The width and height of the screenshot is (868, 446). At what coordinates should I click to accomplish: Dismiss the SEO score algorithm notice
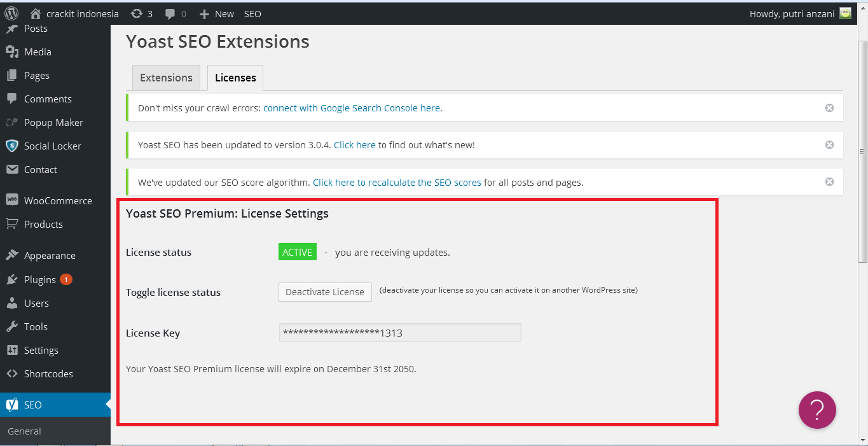829,181
